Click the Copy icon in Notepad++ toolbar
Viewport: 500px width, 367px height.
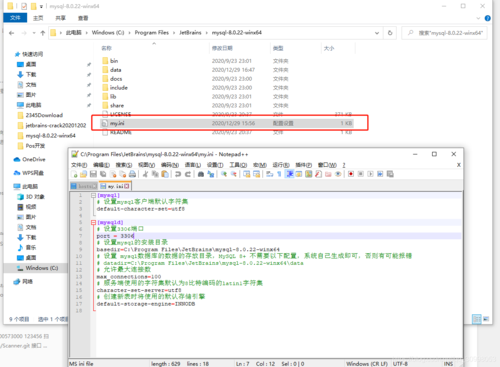155,174
